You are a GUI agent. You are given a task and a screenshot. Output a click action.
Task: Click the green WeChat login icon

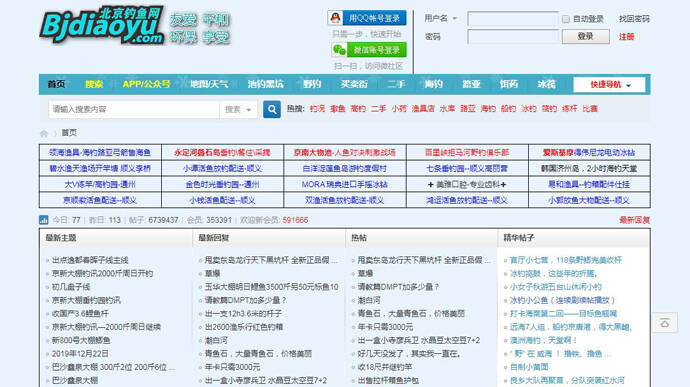coord(339,50)
